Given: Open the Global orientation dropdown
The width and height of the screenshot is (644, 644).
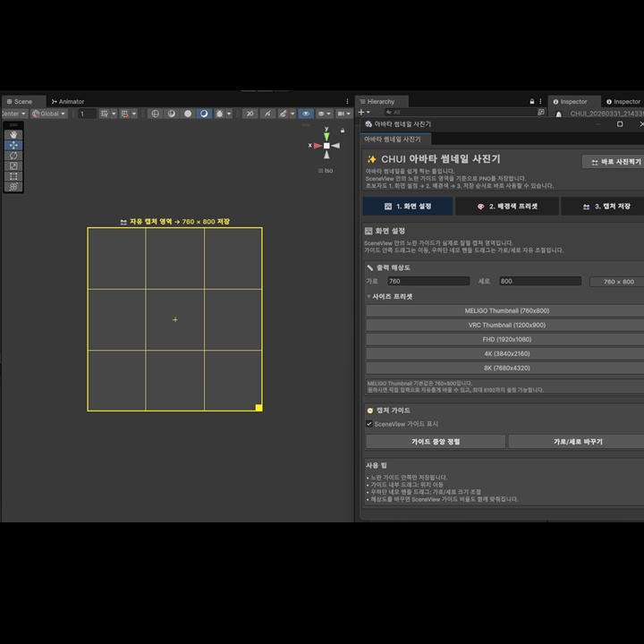Looking at the screenshot, I should point(49,114).
